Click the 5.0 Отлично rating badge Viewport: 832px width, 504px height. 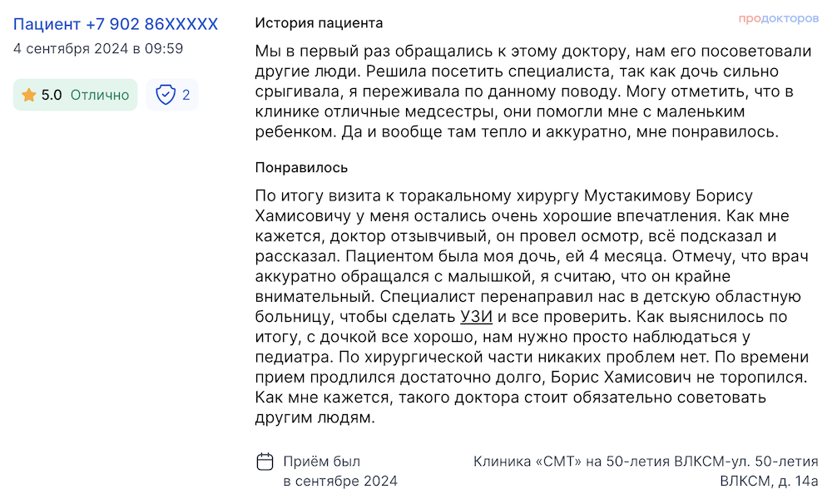(76, 95)
